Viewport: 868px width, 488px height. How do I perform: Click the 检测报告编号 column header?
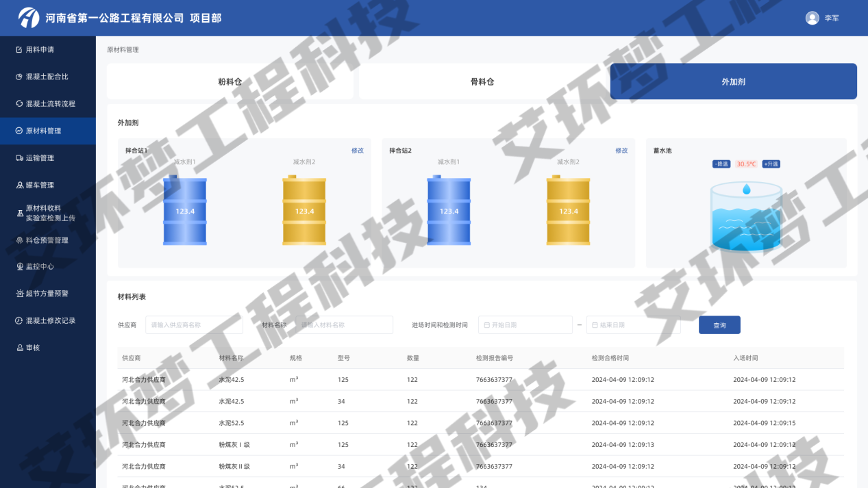click(x=495, y=358)
